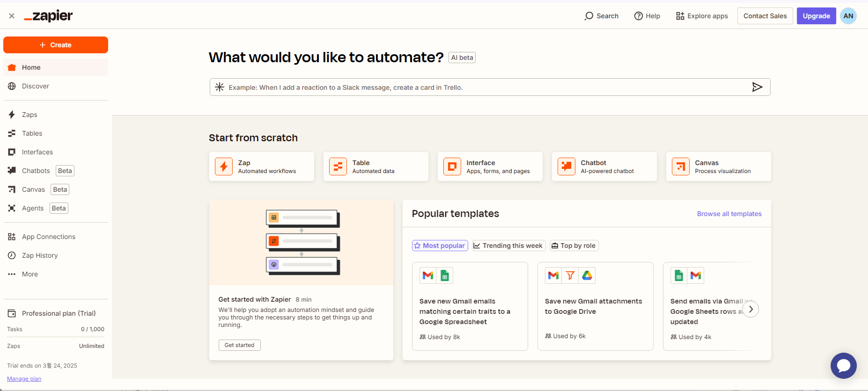This screenshot has width=868, height=391.
Task: Open Save new Gmail attachments to Drive template
Action: [596, 306]
